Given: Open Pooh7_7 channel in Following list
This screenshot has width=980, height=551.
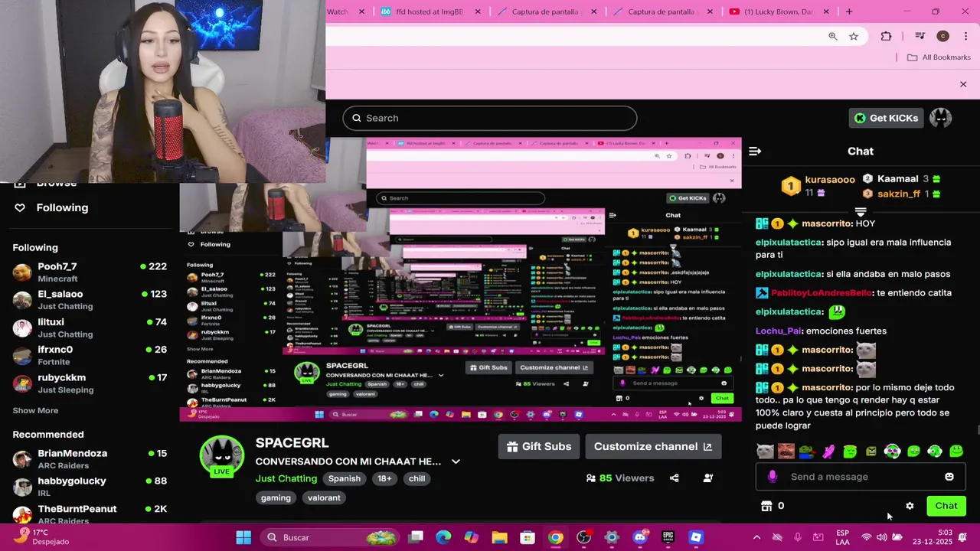Looking at the screenshot, I should 90,272.
